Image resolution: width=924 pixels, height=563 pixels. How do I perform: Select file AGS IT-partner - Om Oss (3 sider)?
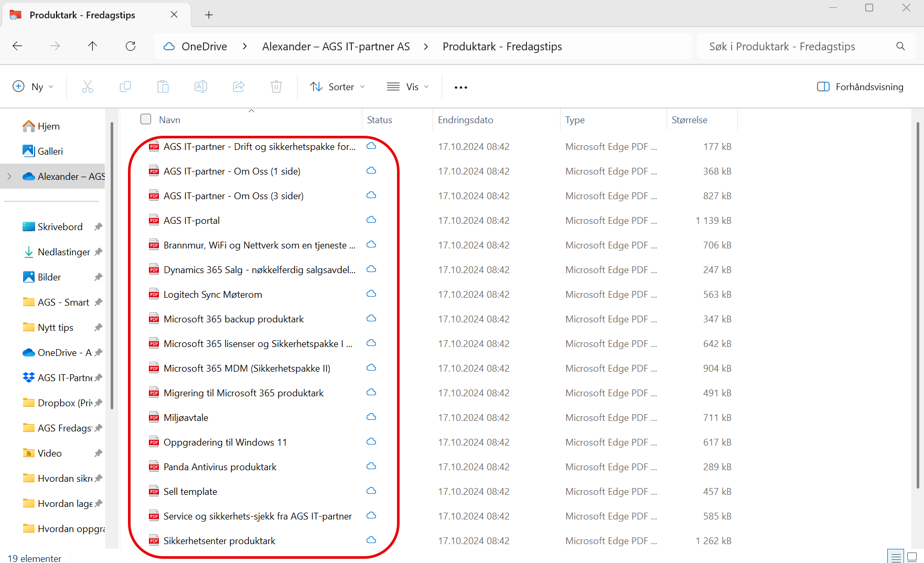[233, 196]
